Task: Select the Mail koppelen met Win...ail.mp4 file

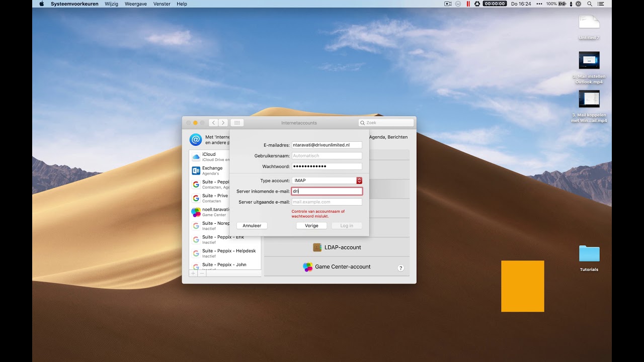Action: [589, 106]
